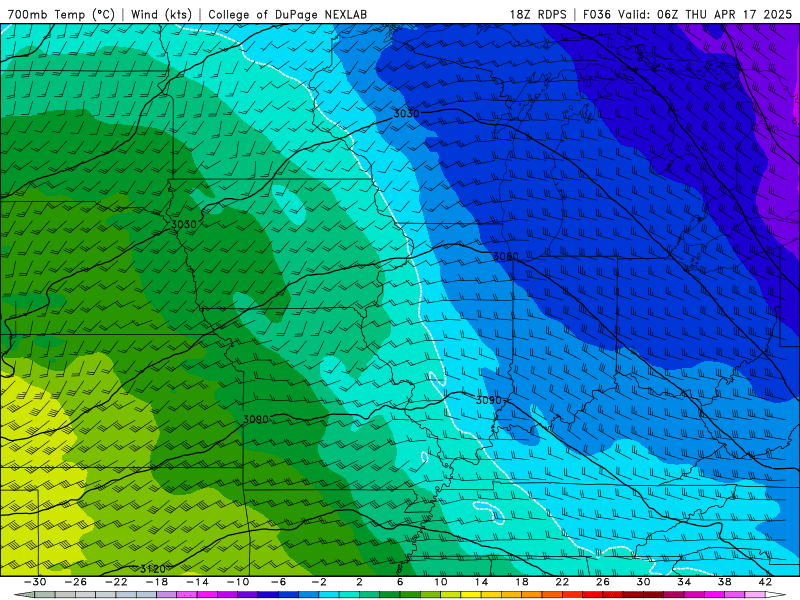800x600 pixels.
Task: Click the "700mb Temp (°C)" title text
Action: [61, 14]
